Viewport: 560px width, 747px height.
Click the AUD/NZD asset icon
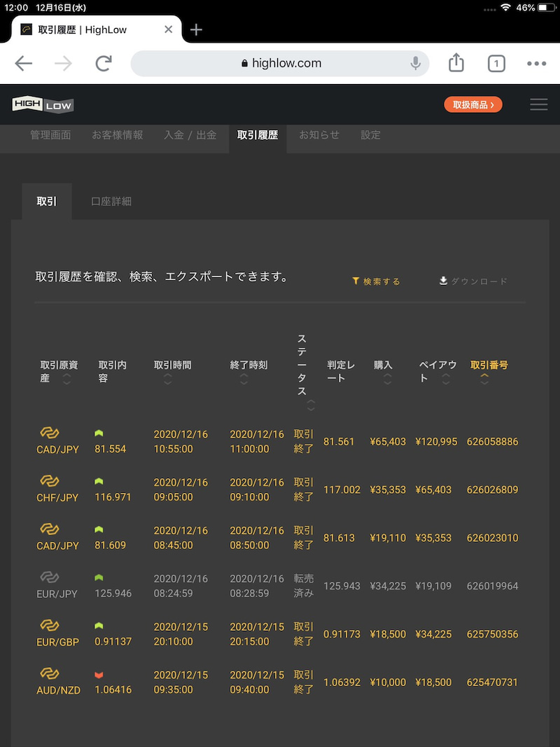click(50, 673)
